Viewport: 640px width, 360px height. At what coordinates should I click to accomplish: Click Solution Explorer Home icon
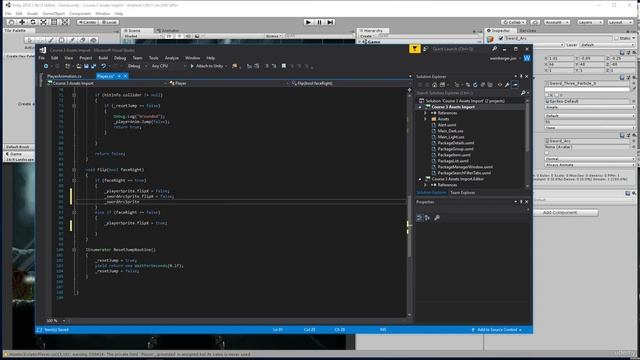[x=435, y=85]
